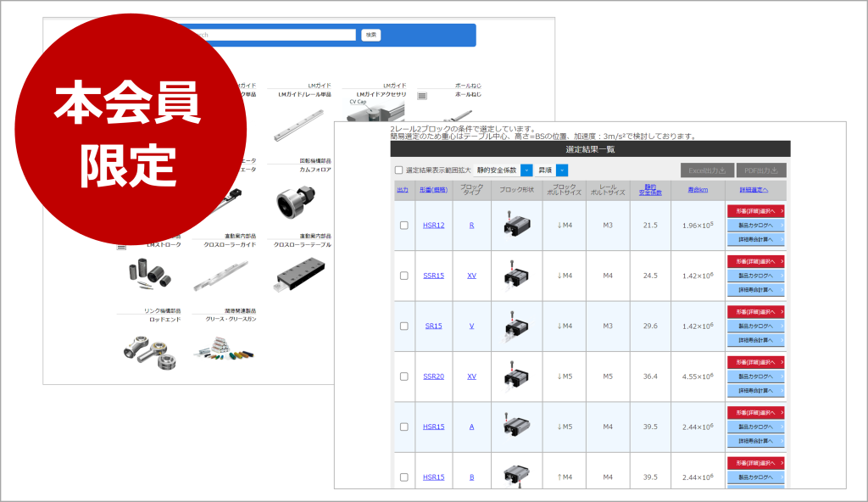The width and height of the screenshot is (868, 502).
Task: Click block type XV link for SSR20
Action: point(471,376)
